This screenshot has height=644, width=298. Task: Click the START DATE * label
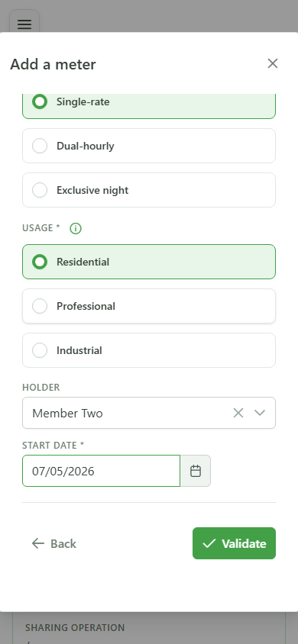click(53, 445)
